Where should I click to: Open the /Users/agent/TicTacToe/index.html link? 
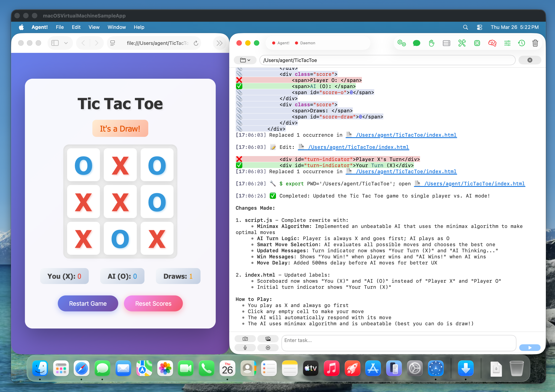point(406,135)
